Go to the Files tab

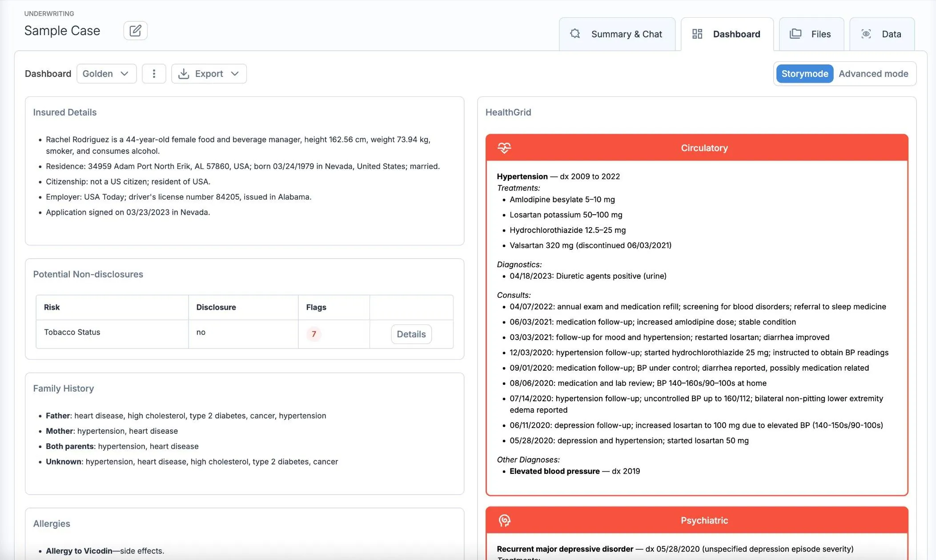point(811,34)
